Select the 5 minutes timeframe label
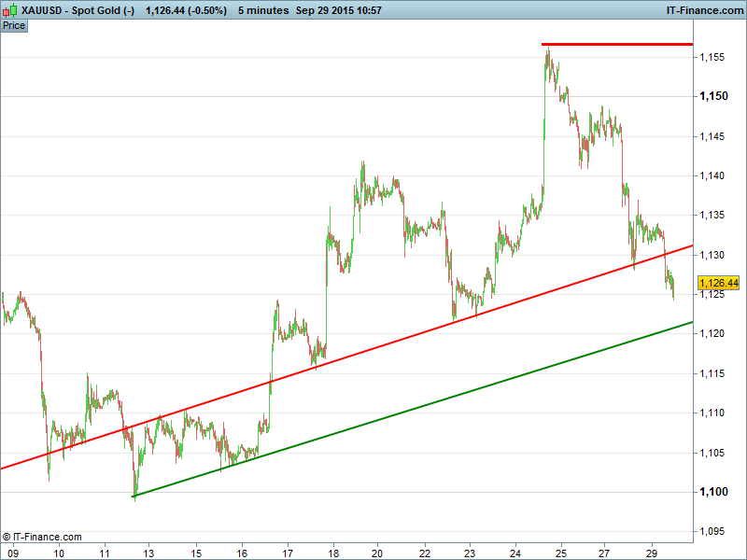 coord(261,10)
